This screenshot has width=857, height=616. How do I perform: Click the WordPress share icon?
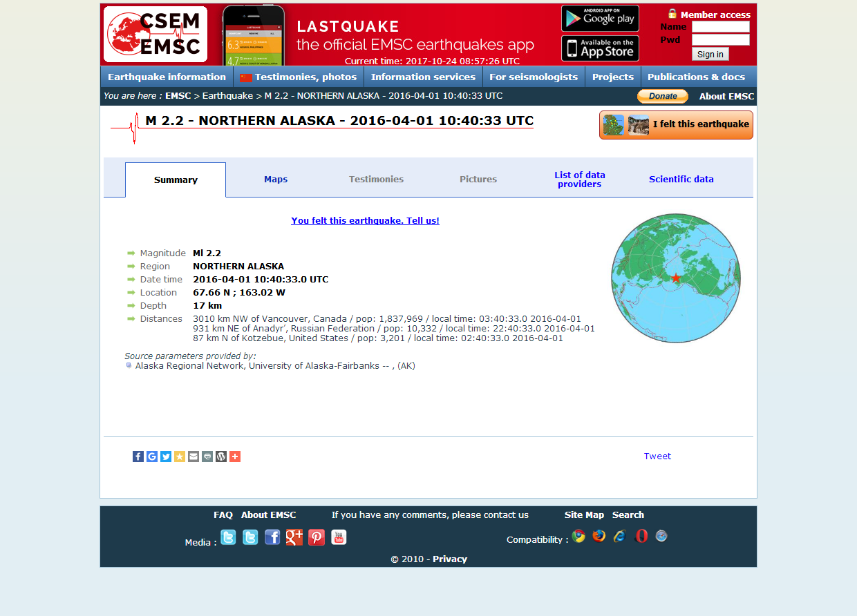coord(221,456)
